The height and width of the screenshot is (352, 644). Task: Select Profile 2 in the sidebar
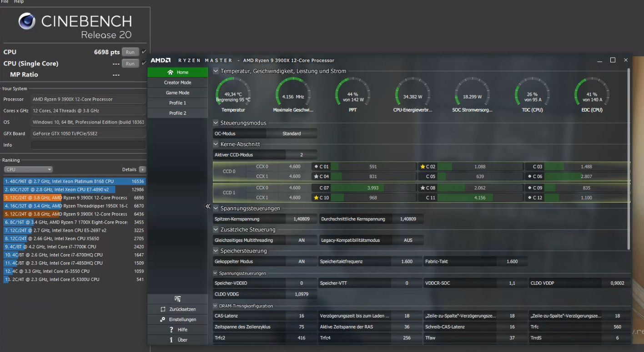click(177, 113)
